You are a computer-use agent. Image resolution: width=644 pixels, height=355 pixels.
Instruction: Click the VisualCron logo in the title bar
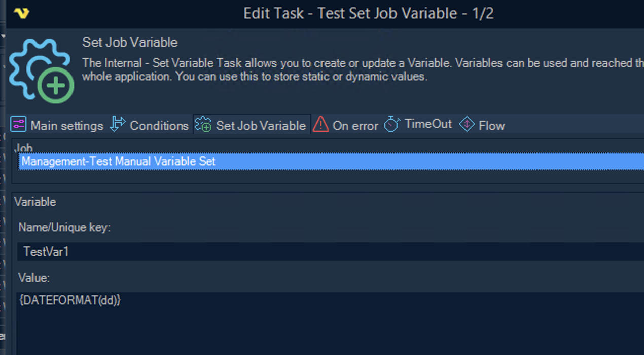click(22, 13)
